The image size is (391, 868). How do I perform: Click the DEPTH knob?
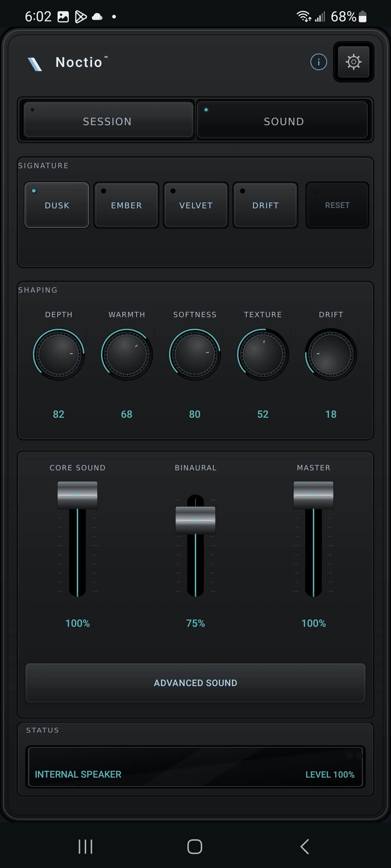pos(59,354)
